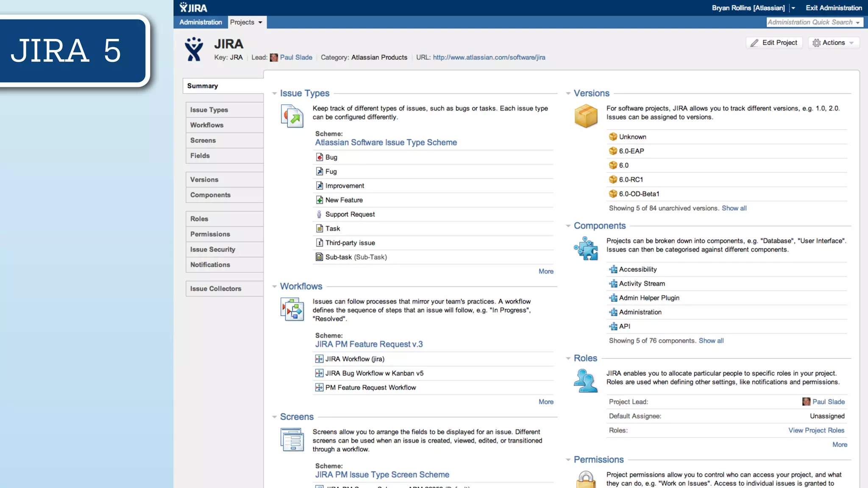Click the New Feature issue type icon
868x488 pixels.
[x=320, y=200]
